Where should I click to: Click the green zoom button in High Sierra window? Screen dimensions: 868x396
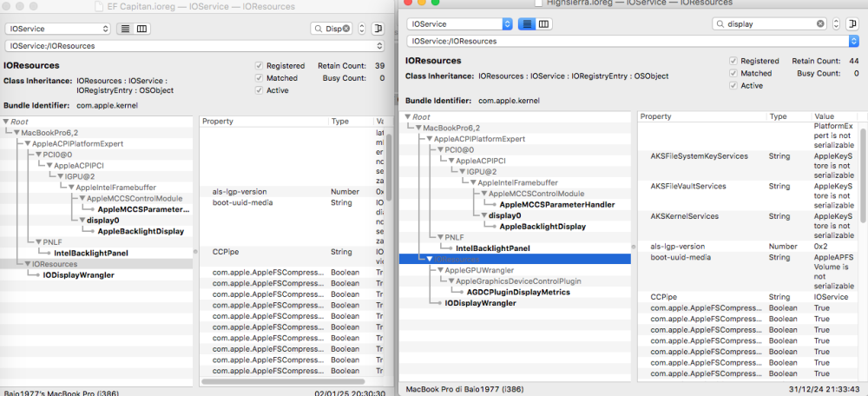tap(435, 3)
